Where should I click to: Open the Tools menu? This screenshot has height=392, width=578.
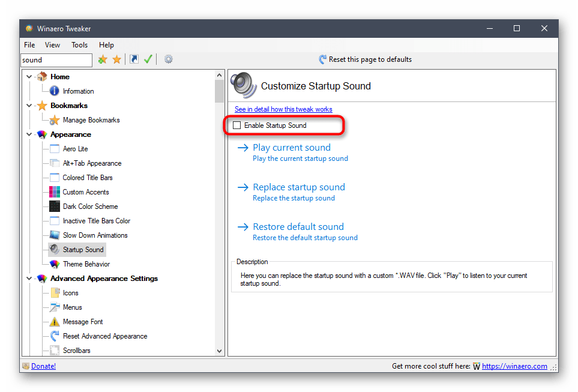click(80, 45)
